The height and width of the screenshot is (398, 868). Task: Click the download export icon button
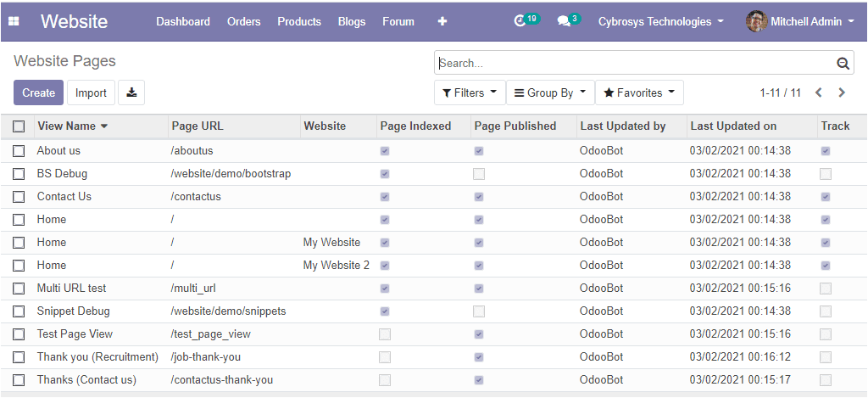(131, 92)
